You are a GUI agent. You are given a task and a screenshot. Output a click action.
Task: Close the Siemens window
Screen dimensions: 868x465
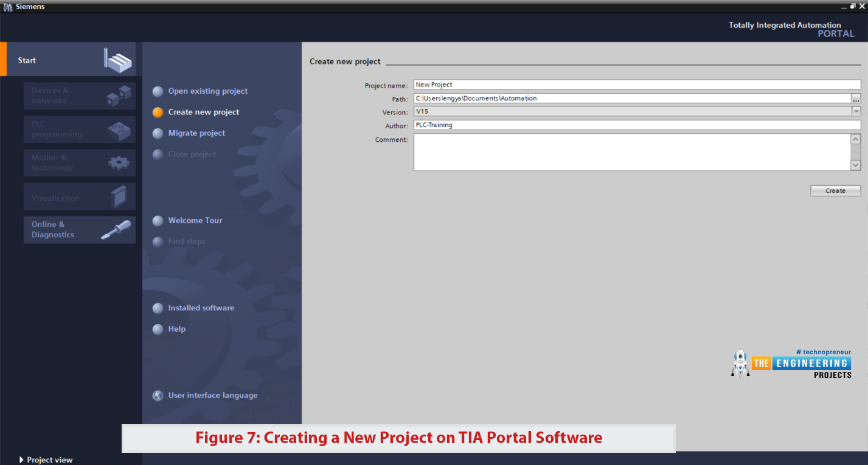pos(862,5)
